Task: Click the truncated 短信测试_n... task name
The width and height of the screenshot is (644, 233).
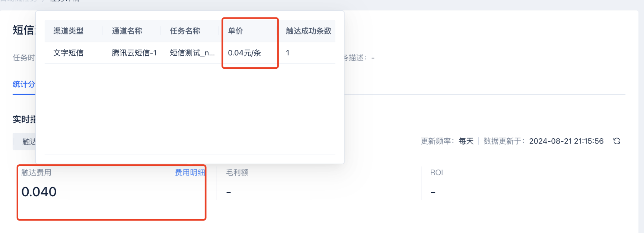Action: [192, 53]
